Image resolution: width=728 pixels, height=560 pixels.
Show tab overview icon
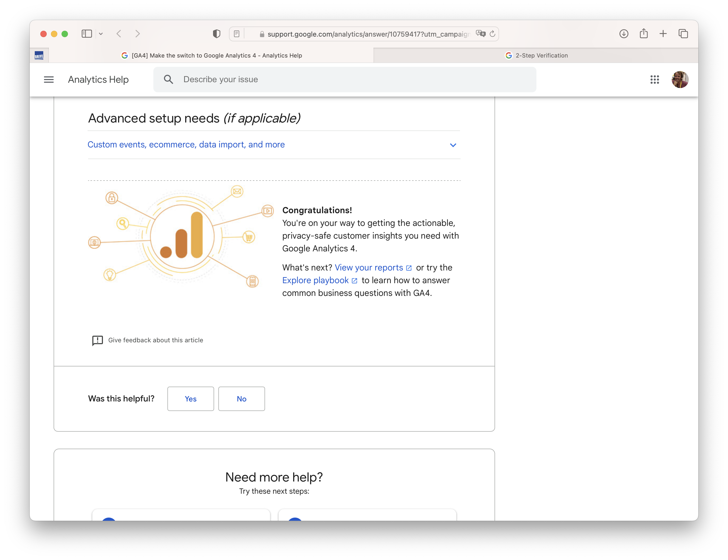click(683, 34)
